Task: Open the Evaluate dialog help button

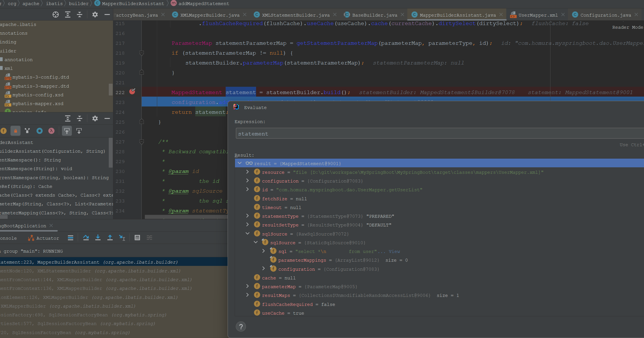Action: click(x=241, y=327)
